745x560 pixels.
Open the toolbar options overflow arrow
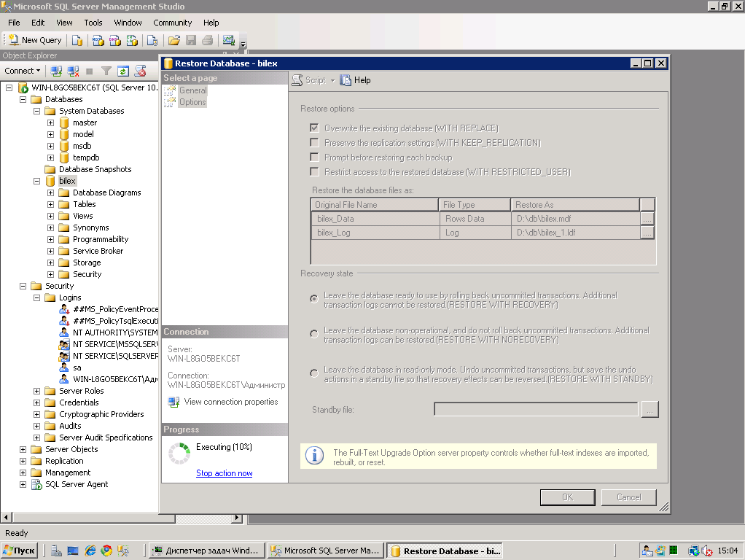[243, 44]
